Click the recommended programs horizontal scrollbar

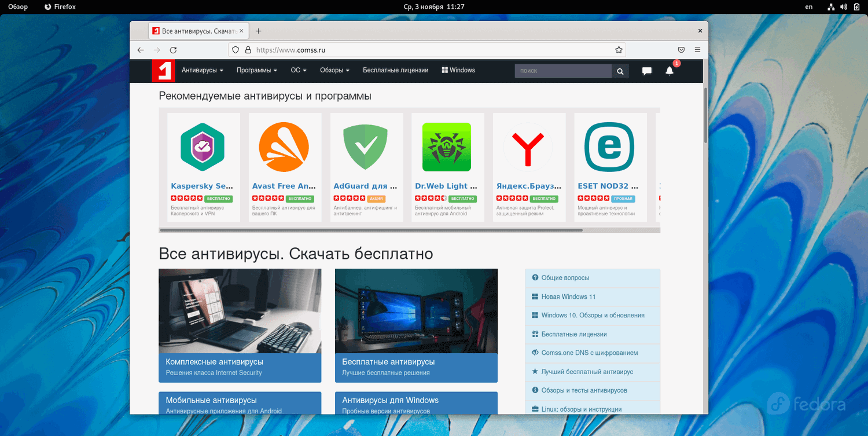click(371, 230)
